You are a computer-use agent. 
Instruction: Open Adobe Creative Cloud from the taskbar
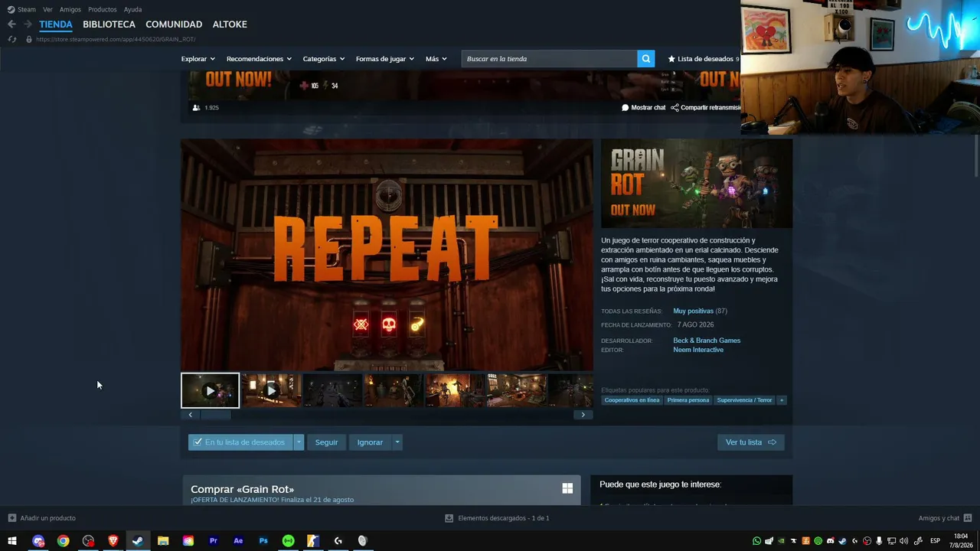point(188,541)
